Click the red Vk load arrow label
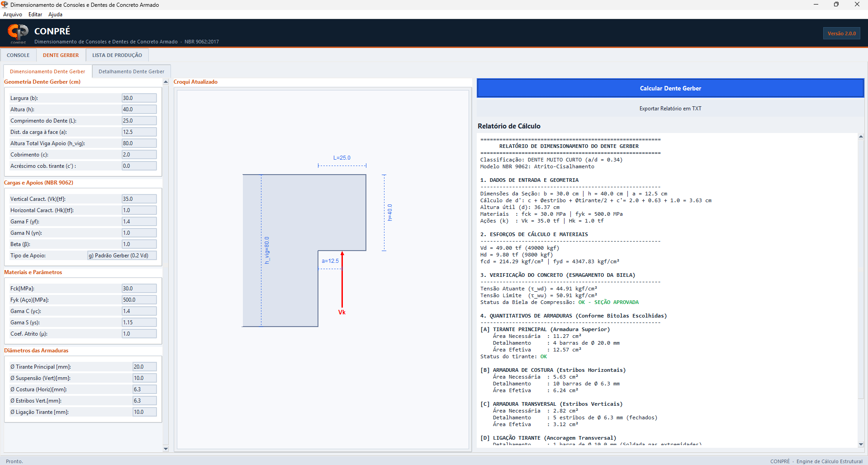The image size is (868, 465). tap(342, 312)
